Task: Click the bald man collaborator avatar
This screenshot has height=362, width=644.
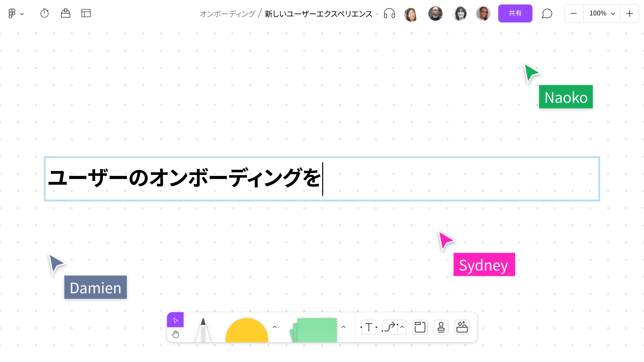Action: click(x=435, y=13)
